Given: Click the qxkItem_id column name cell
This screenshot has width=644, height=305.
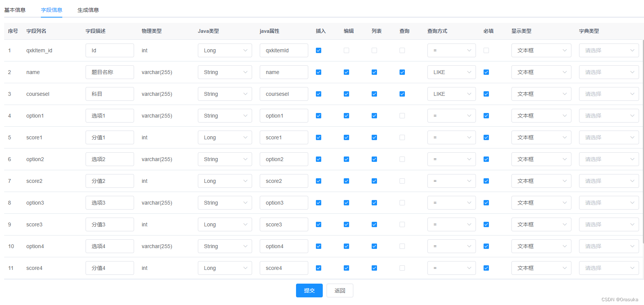Looking at the screenshot, I should 39,50.
